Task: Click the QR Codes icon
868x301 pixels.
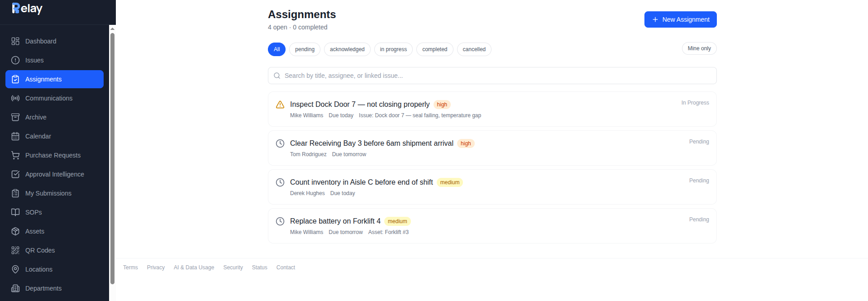Action: [15, 250]
